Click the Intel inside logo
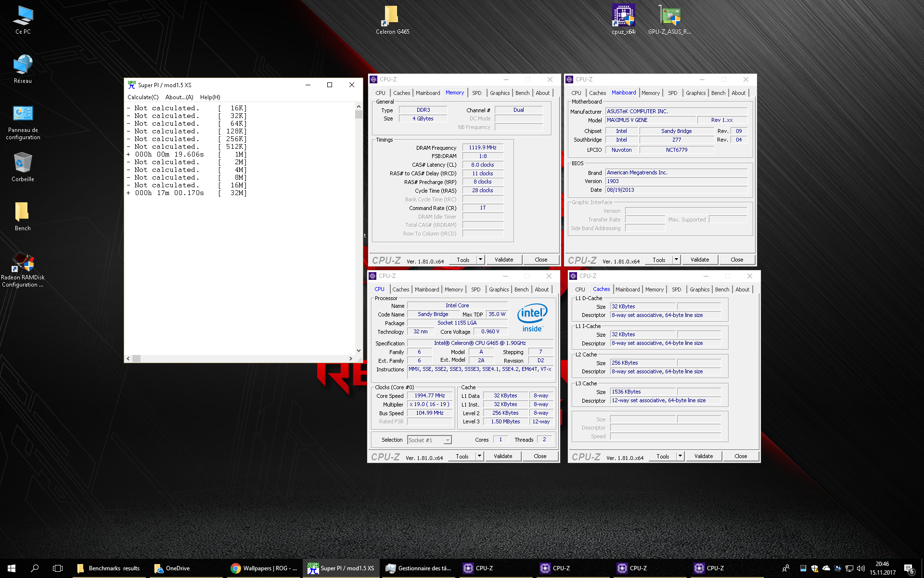This screenshot has height=578, width=924. pyautogui.click(x=532, y=318)
